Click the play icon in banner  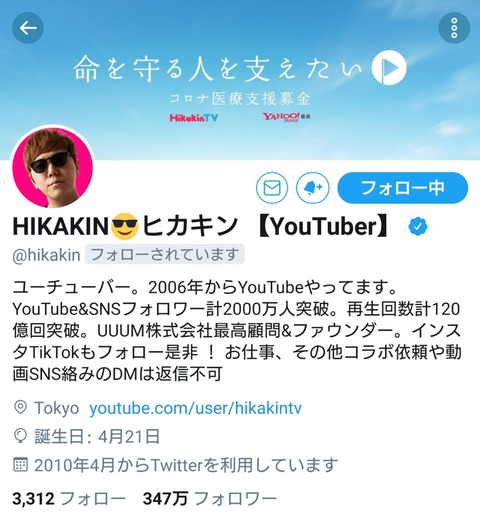point(389,68)
